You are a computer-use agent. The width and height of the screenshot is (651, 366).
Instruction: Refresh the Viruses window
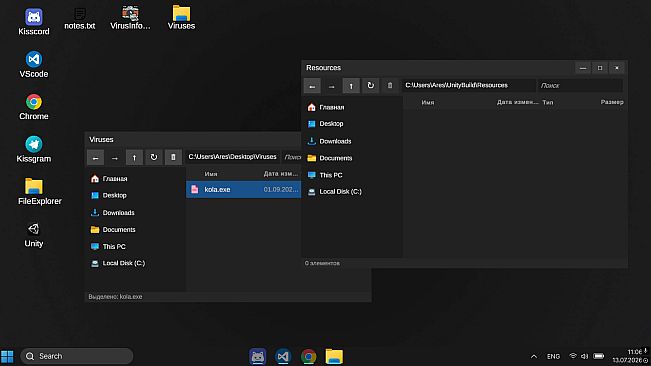tap(154, 158)
